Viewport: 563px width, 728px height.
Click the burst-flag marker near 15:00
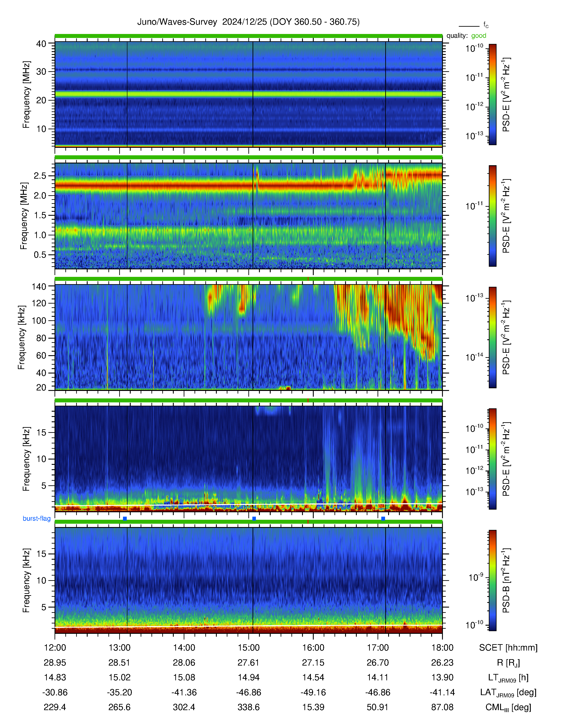pos(254,518)
